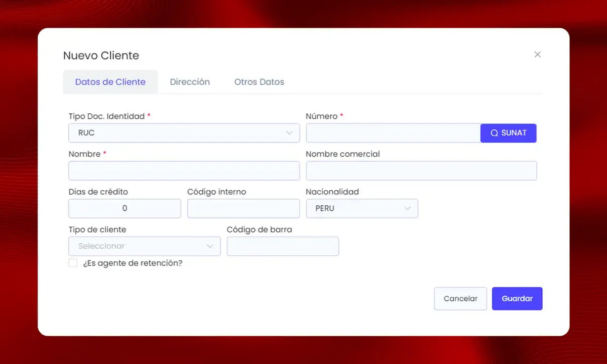607x364 pixels.
Task: Focus the Número input field
Action: (393, 133)
